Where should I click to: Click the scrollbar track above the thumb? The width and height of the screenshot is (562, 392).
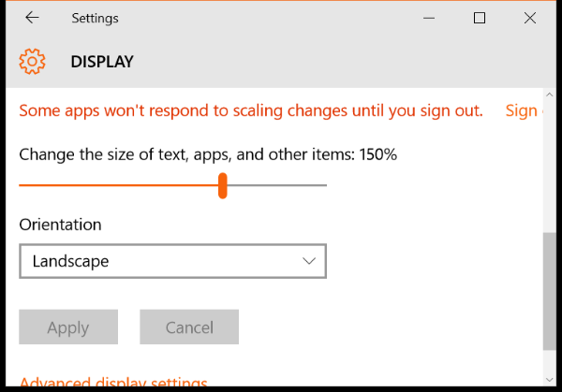click(550, 167)
